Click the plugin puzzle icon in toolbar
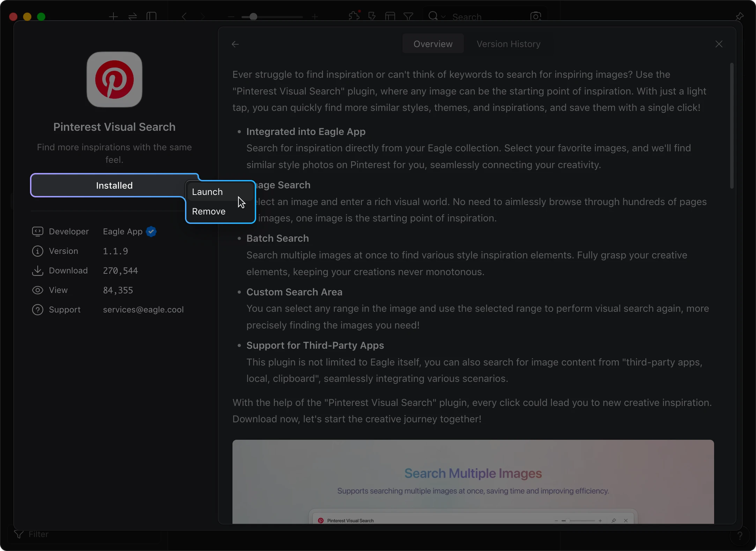 click(354, 16)
